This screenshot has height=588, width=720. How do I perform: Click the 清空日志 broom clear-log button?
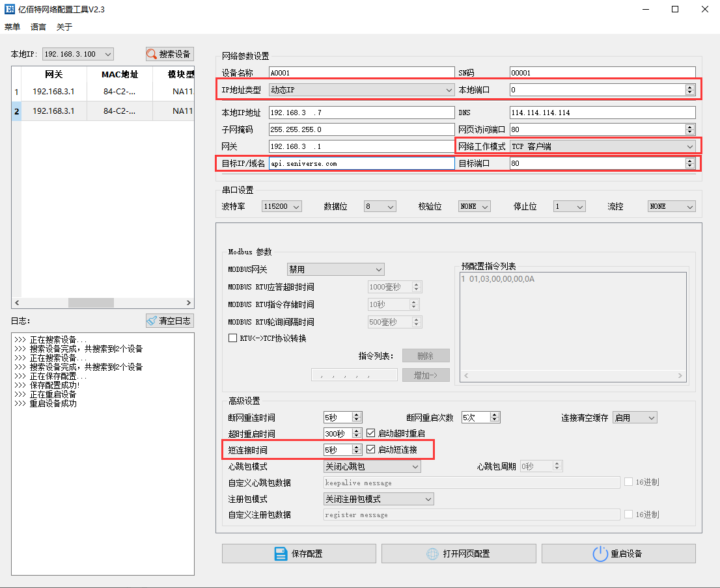click(169, 321)
